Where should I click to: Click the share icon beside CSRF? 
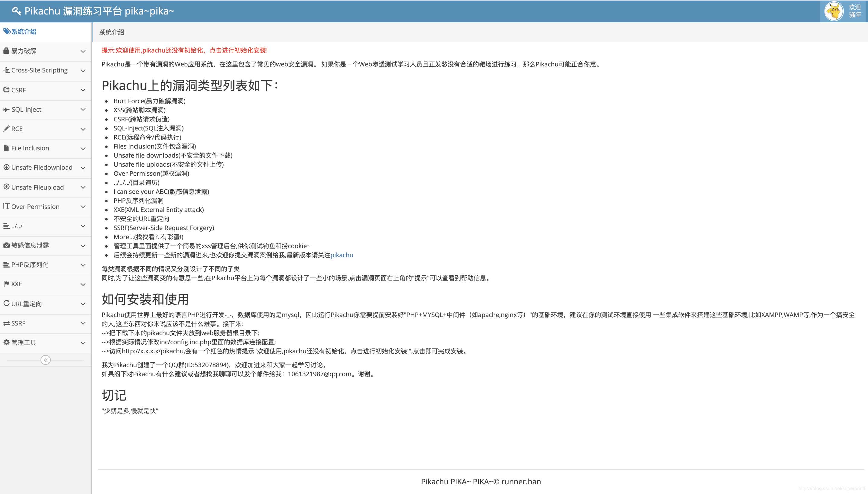(6, 90)
